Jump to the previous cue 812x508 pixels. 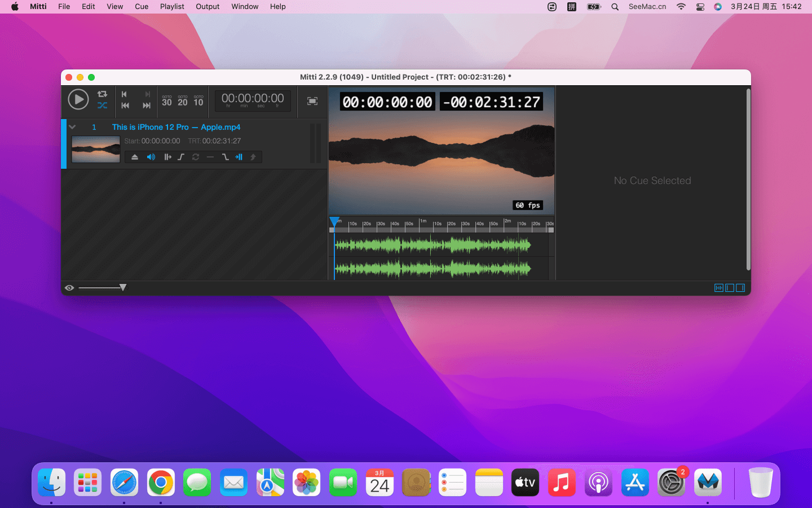tap(125, 106)
